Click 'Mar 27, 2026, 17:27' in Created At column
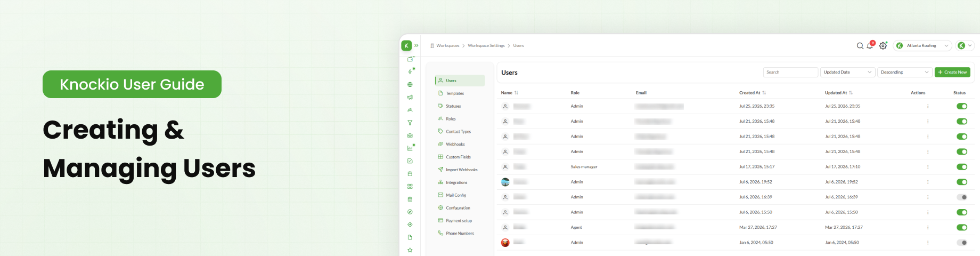This screenshot has height=256, width=980. (758, 228)
